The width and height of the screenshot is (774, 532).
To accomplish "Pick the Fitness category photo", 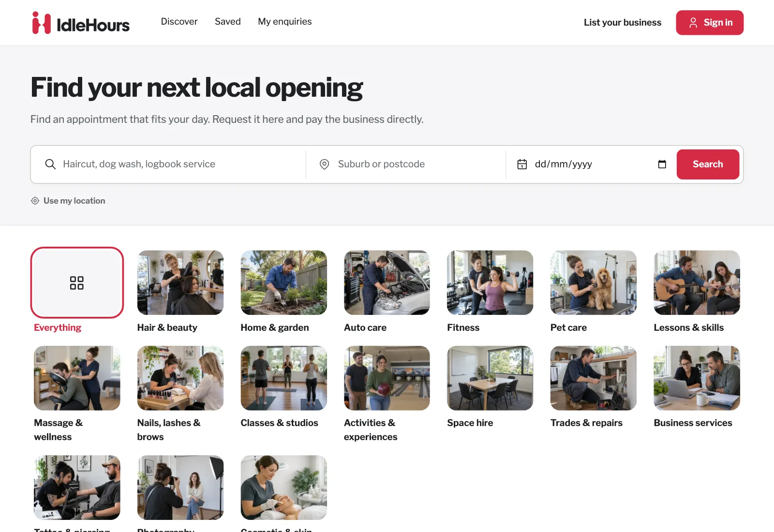I will pos(490,282).
